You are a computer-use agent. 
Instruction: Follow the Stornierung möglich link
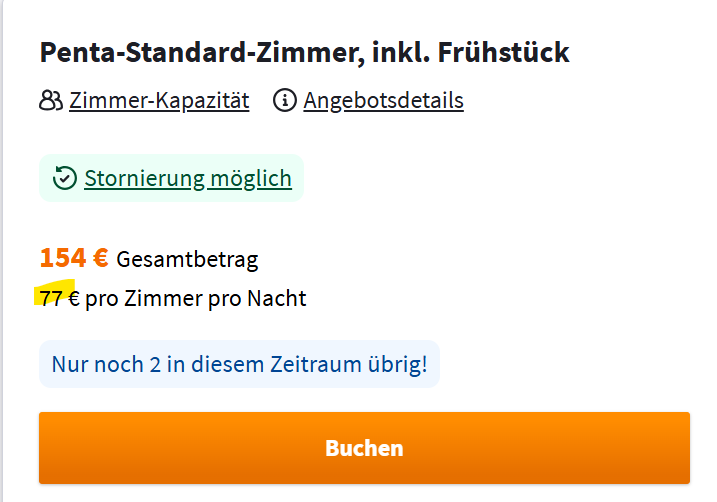point(188,178)
